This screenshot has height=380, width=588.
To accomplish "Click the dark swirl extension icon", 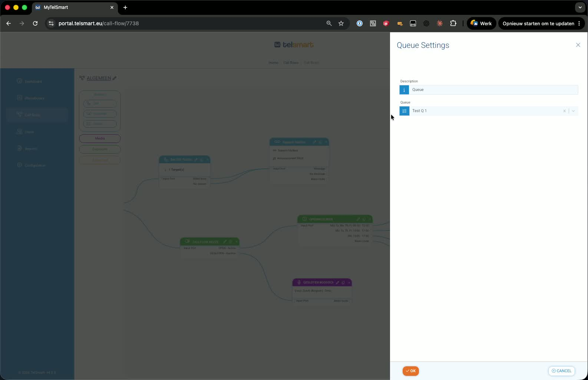I will 426,23.
